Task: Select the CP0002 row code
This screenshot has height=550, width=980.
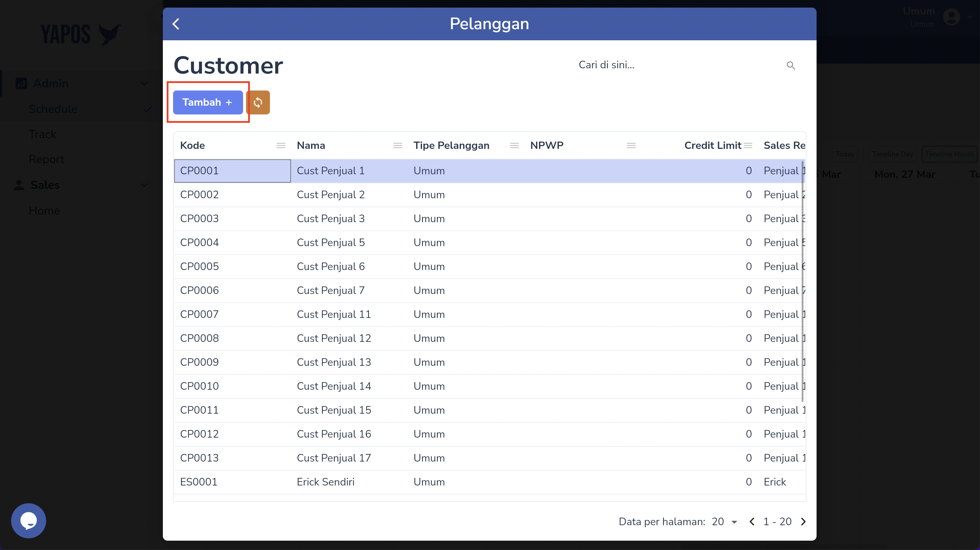Action: 199,195
